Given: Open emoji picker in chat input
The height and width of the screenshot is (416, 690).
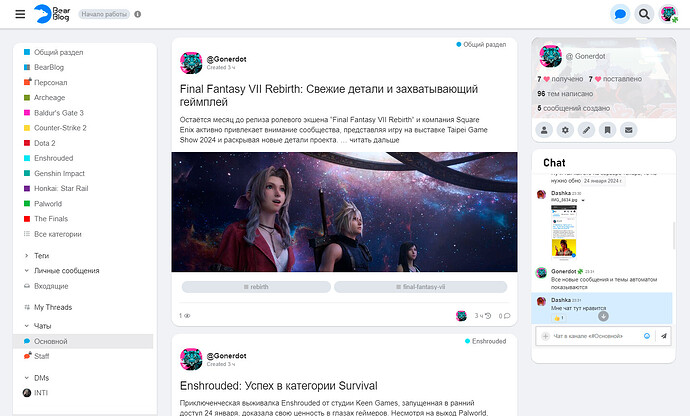Looking at the screenshot, I should click(x=647, y=336).
